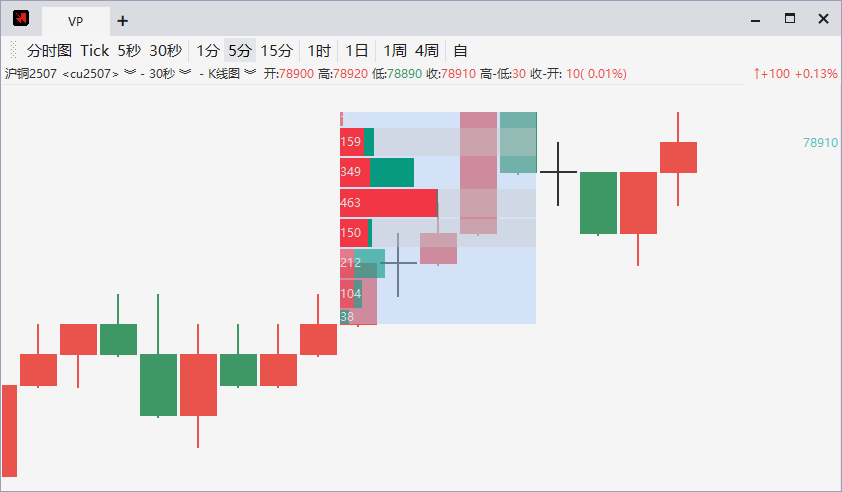Click the red 463 volume profile bar
This screenshot has width=842, height=492.
(x=389, y=203)
